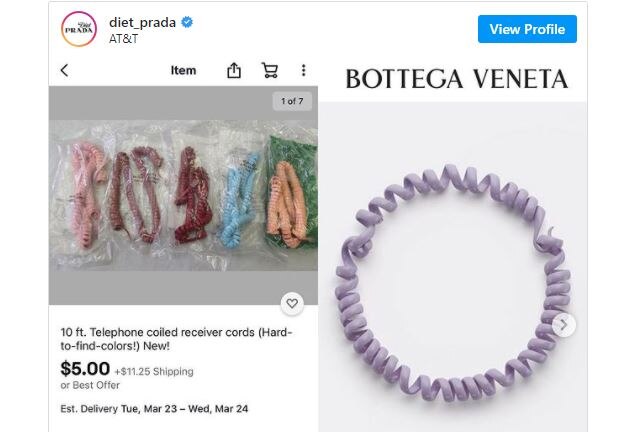Click the $5.00 price
Screen dimensions: 640x432
tap(85, 369)
